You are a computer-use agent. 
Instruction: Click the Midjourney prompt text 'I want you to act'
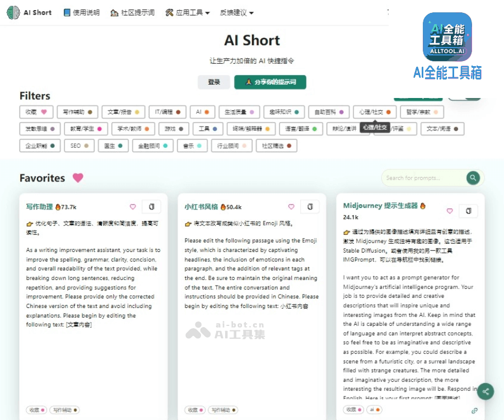pos(409,338)
